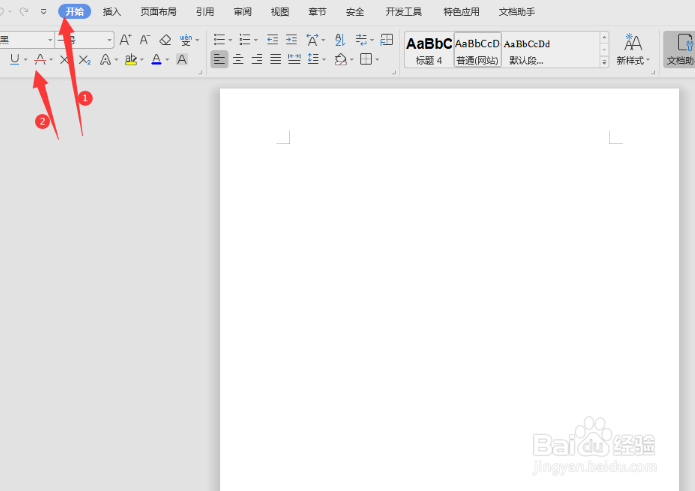
Task: Apply the Underline (U) format
Action: click(15, 59)
